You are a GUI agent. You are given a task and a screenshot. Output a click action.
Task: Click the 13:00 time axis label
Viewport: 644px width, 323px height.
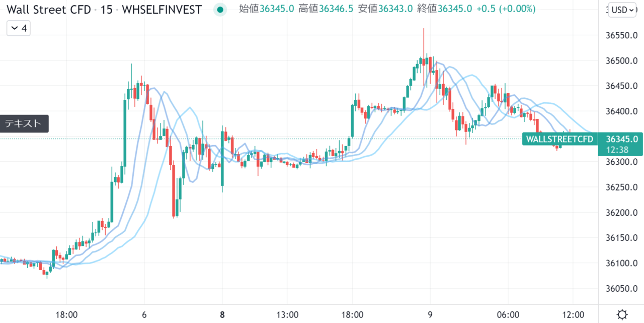(287, 315)
